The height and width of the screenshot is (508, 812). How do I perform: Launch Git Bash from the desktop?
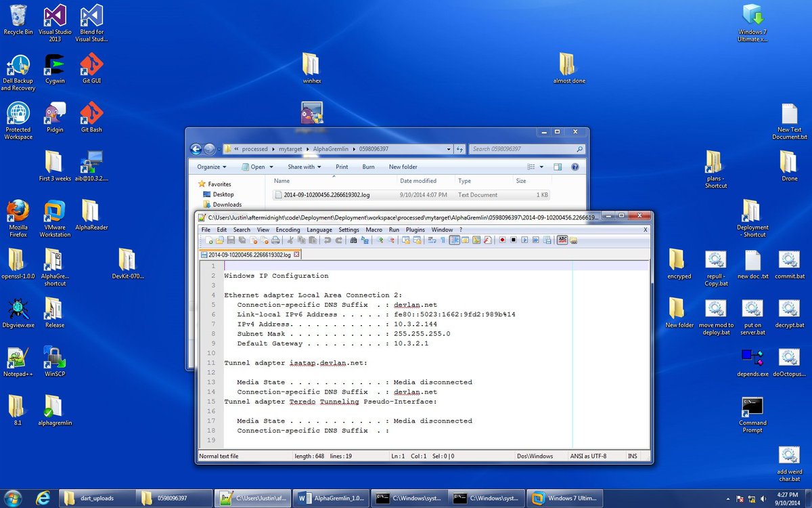click(91, 112)
